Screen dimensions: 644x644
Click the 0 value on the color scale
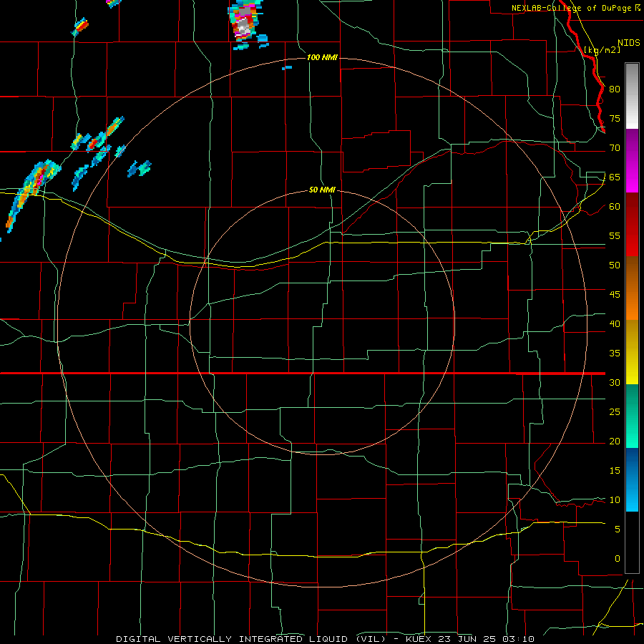click(618, 559)
